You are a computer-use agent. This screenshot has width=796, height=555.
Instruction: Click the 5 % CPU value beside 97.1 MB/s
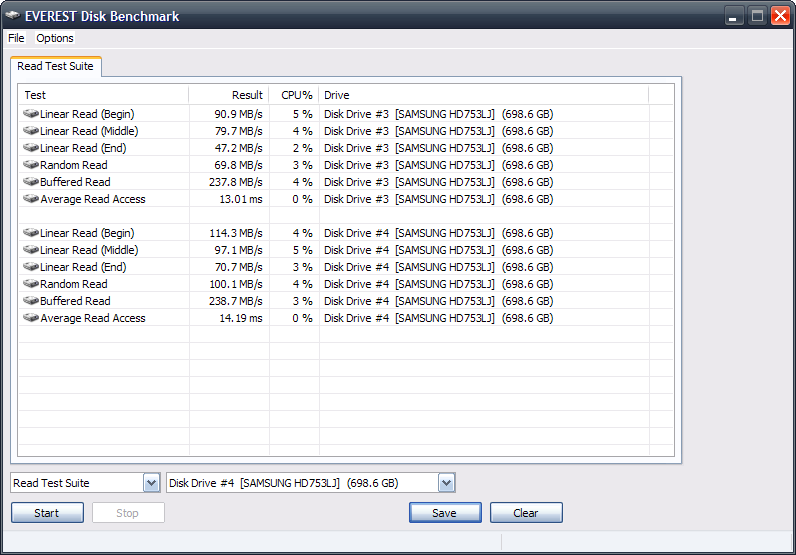pyautogui.click(x=303, y=250)
